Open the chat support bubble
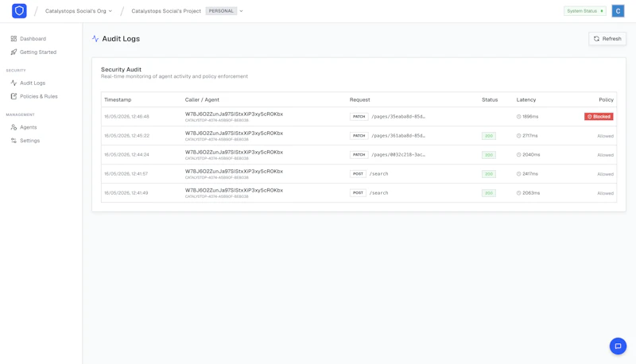 click(618, 346)
